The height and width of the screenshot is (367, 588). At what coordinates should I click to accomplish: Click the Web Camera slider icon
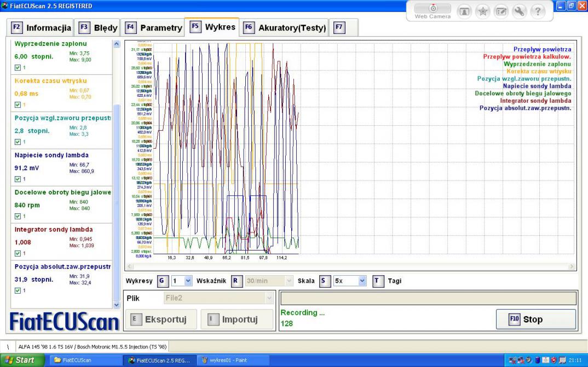tap(432, 9)
